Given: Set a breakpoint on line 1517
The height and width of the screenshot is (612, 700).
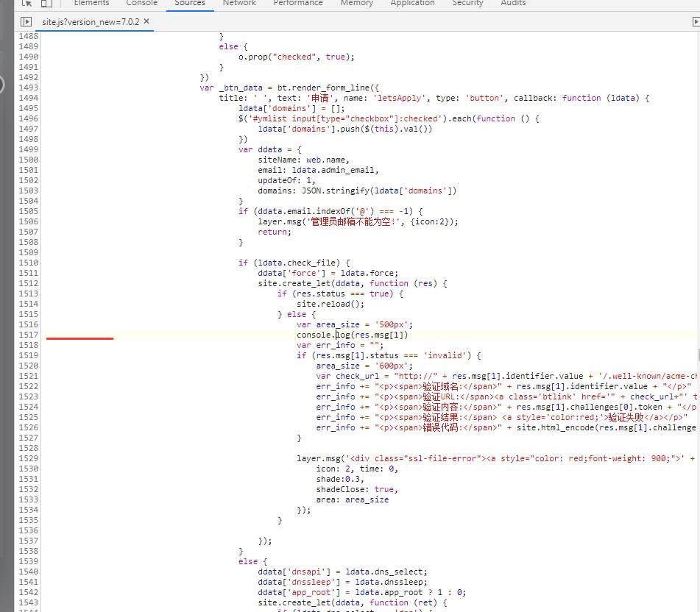Looking at the screenshot, I should coord(29,335).
